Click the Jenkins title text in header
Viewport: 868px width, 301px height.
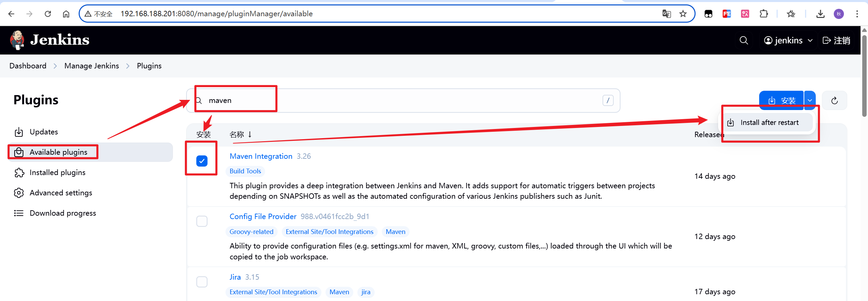pos(60,40)
